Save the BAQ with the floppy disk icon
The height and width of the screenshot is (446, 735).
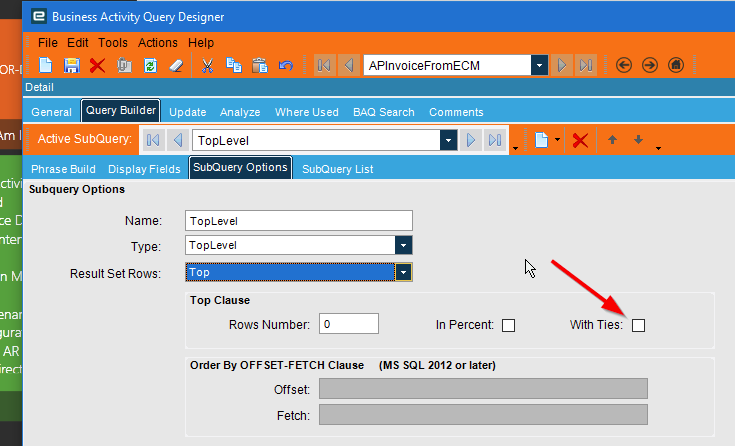point(71,65)
